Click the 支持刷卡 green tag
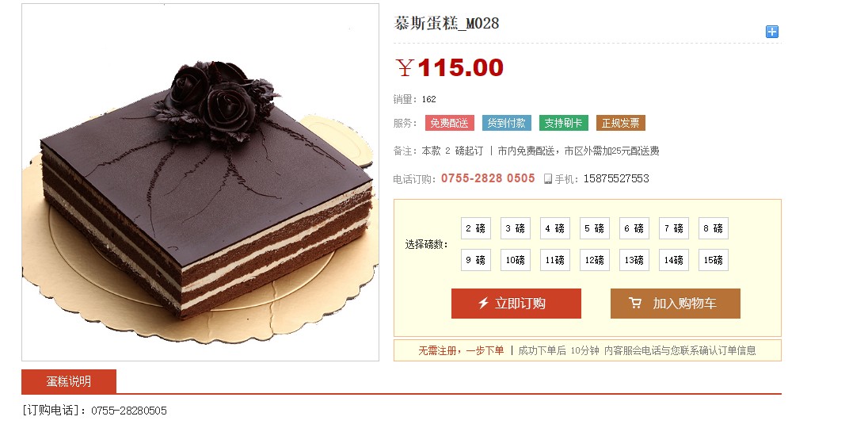This screenshot has height=428, width=868. click(564, 123)
